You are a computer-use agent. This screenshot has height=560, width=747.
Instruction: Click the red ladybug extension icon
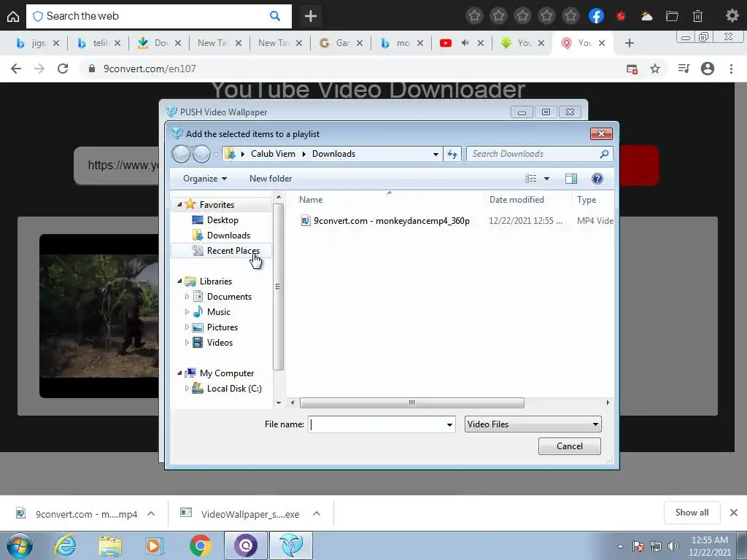pos(621,16)
